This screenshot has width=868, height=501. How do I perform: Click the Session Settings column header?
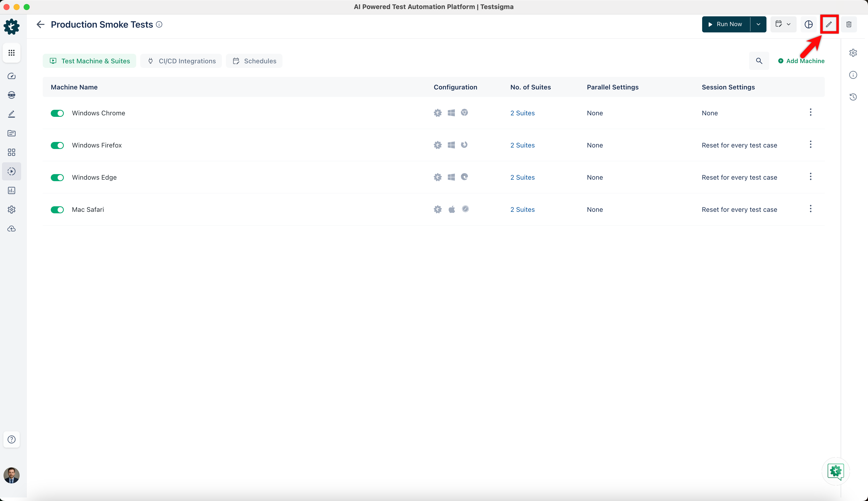[x=728, y=87]
